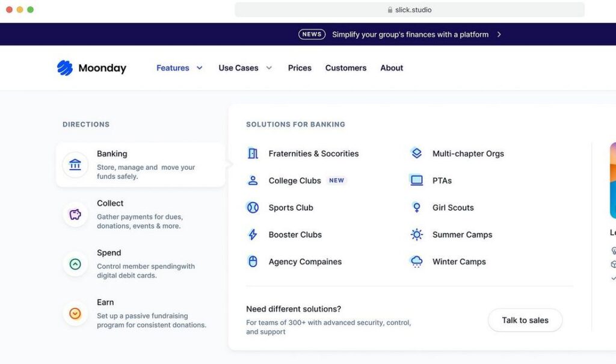The height and width of the screenshot is (364, 616).
Task: Click the Spend up-arrow circle icon
Action: (x=75, y=264)
